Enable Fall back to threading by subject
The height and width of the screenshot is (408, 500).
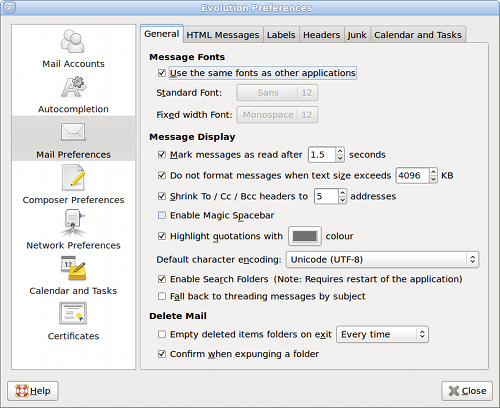tap(162, 296)
